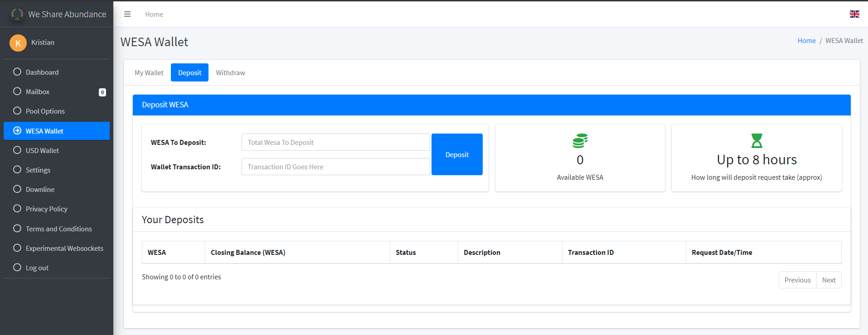Click the Mailbox unread count badge
Viewport: 868px width, 335px height.
coord(102,92)
